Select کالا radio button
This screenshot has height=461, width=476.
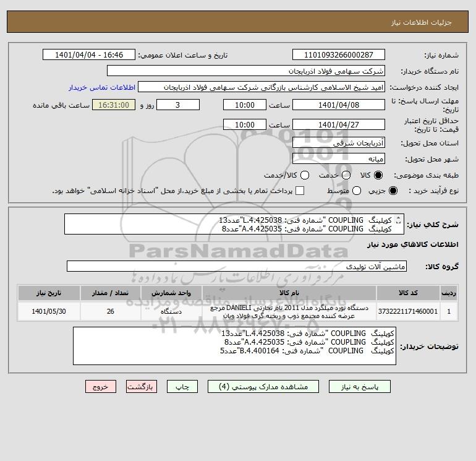[x=378, y=175]
